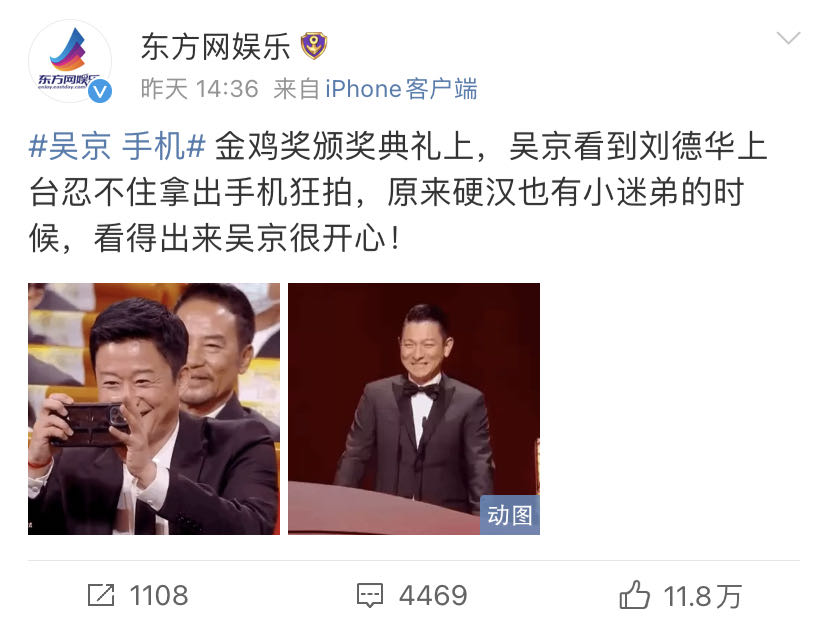Viewport: 828px width, 631px height.
Task: Click the 动图 label on the GIF
Action: tap(510, 515)
